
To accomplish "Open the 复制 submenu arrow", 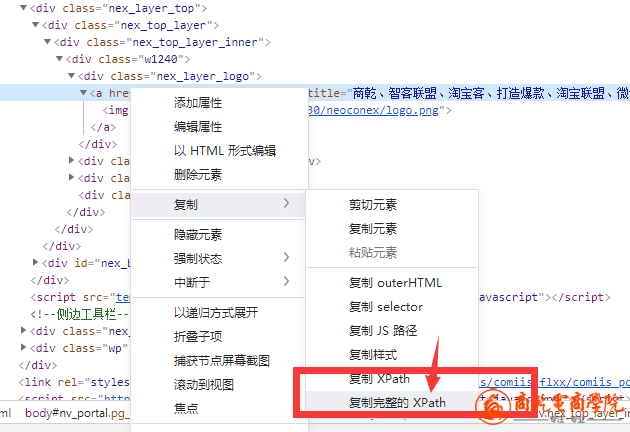I will (x=286, y=203).
